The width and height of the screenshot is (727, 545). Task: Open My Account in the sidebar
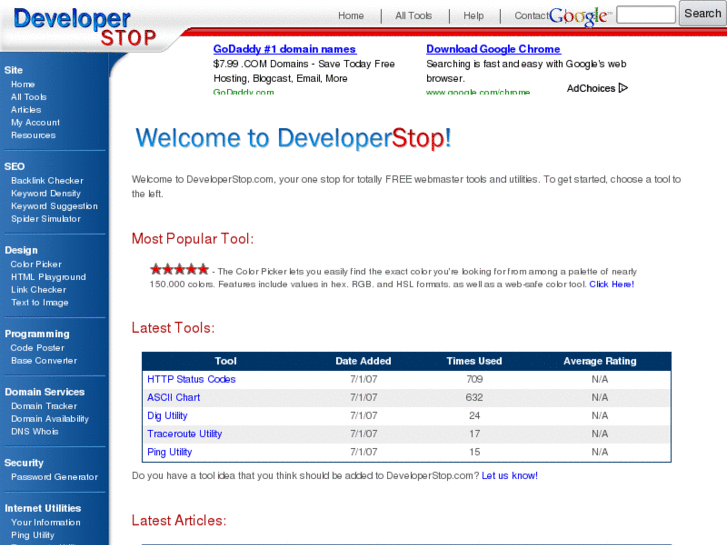[35, 122]
